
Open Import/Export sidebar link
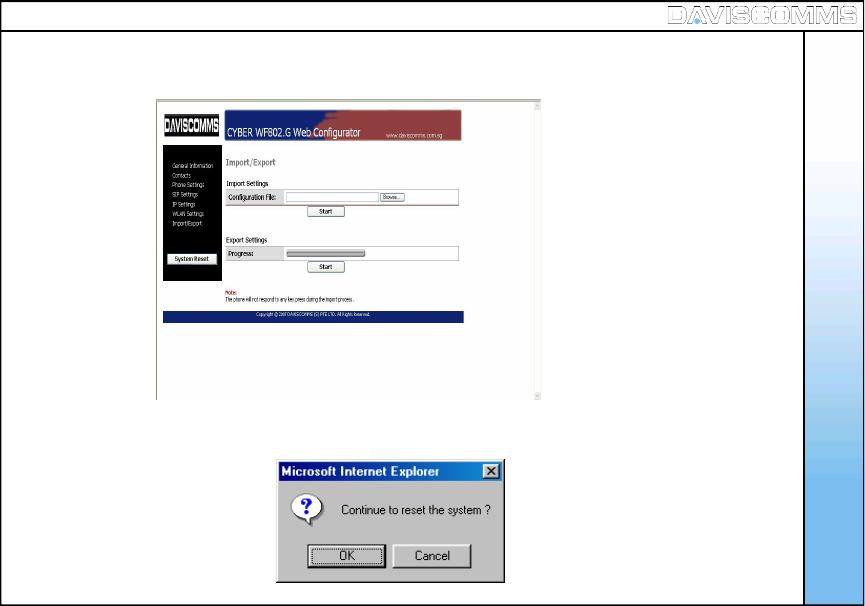tap(187, 223)
